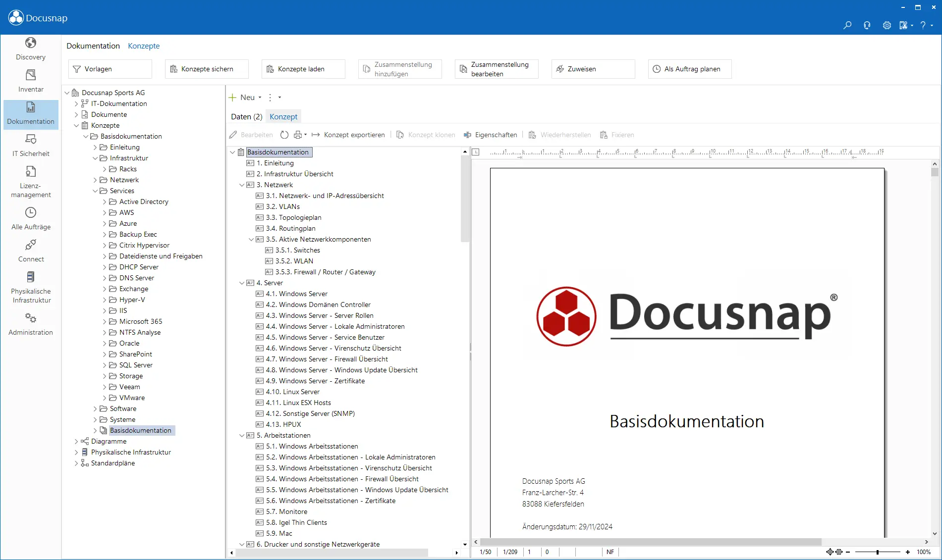Open the support headset icon
This screenshot has height=560, width=942.
(x=867, y=25)
